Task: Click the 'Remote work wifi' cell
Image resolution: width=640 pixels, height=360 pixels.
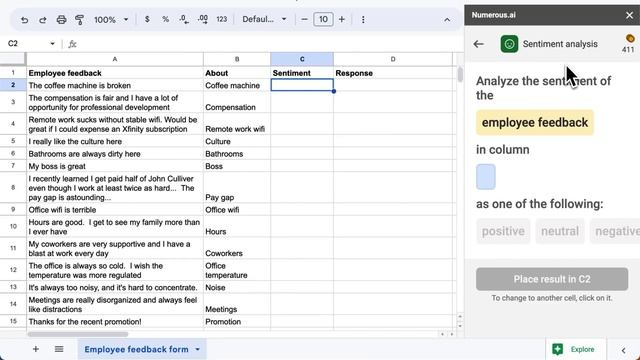Action: (237, 124)
